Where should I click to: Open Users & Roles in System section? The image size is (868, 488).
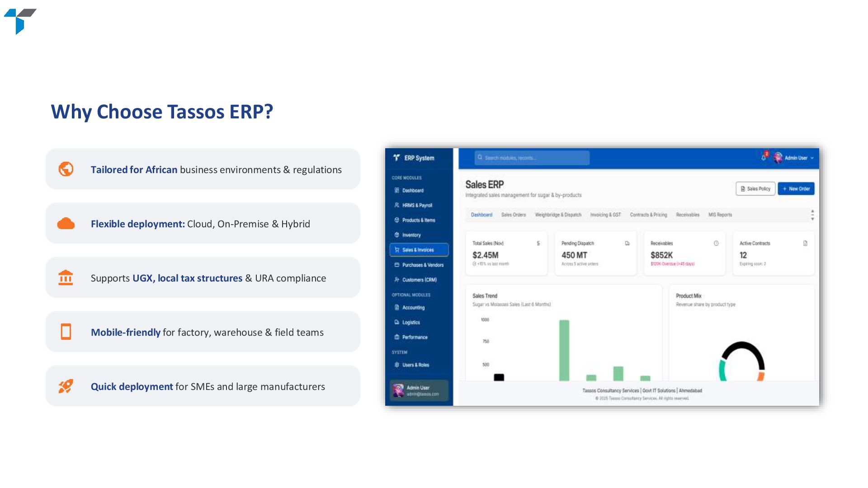[x=415, y=365]
